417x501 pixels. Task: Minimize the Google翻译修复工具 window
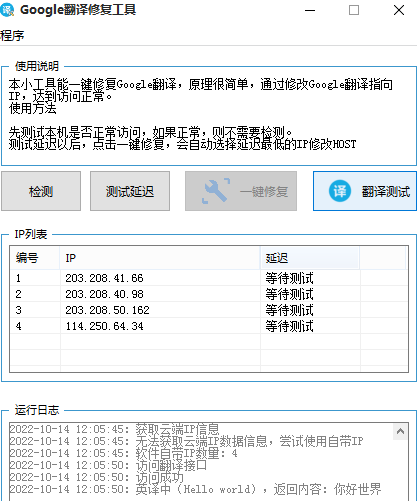point(310,10)
